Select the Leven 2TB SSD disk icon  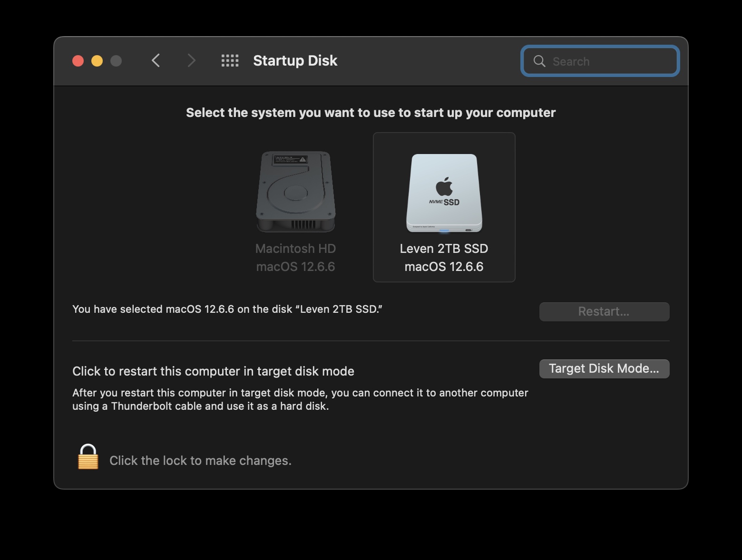point(444,193)
